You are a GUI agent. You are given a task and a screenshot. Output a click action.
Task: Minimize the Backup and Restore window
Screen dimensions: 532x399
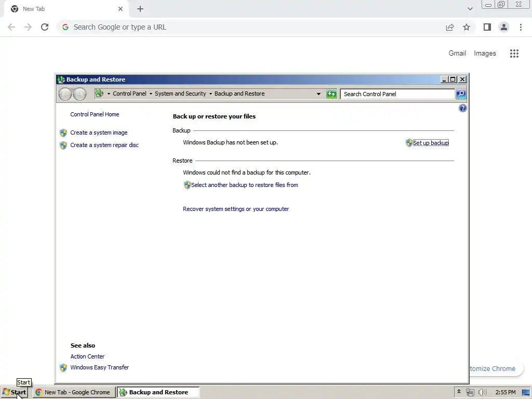pos(444,79)
